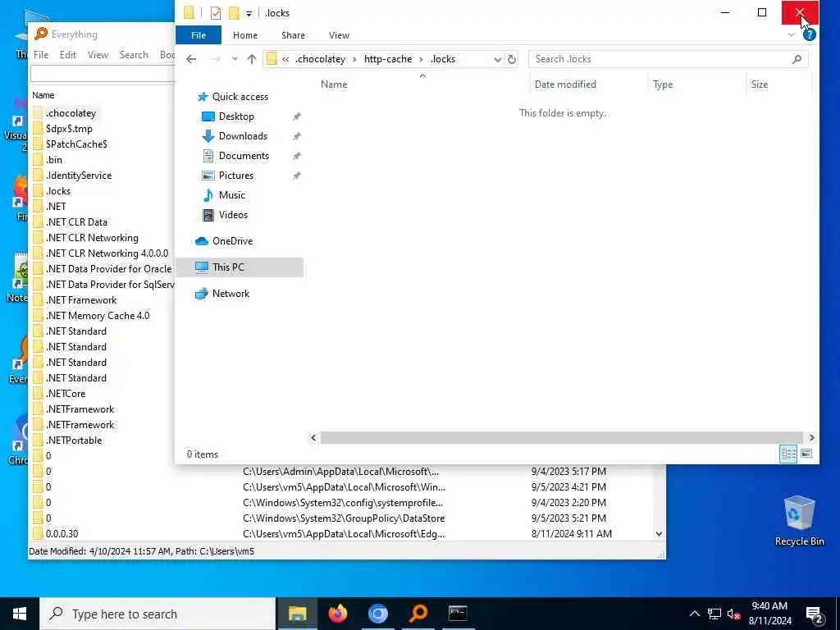
Task: Open Customize Quick Access Toolbar dropdown
Action: click(x=249, y=13)
